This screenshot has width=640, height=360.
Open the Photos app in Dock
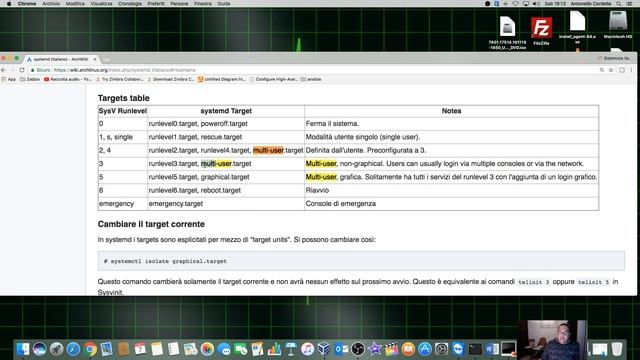coord(207,349)
